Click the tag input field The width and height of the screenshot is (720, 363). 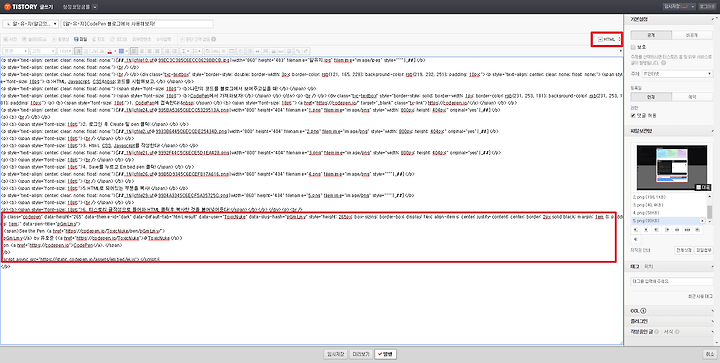pyautogui.click(x=671, y=281)
